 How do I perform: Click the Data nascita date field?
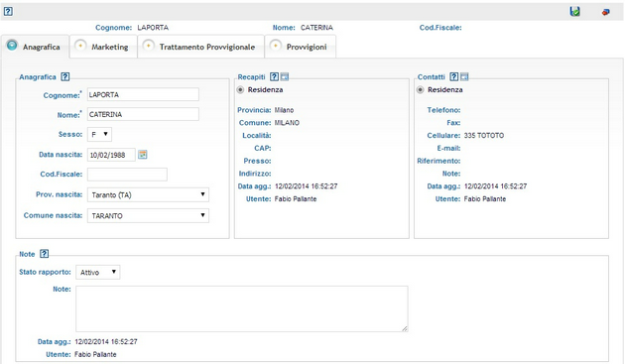pos(111,155)
